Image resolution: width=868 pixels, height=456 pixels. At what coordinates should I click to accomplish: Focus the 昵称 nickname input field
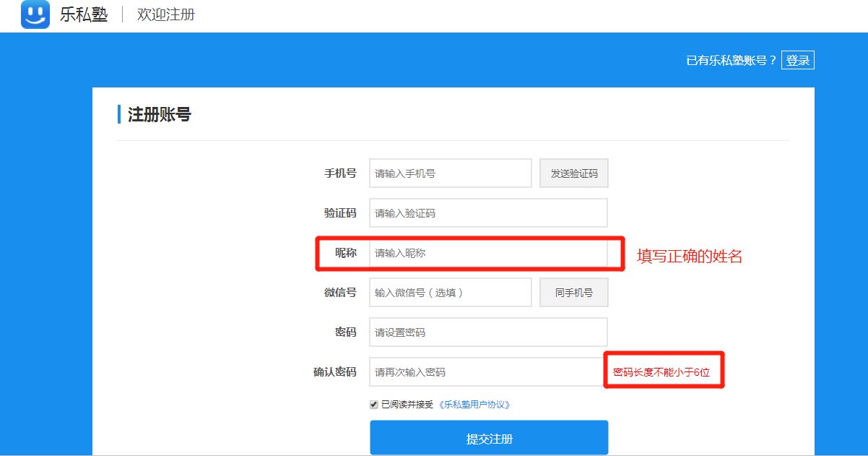(x=488, y=253)
